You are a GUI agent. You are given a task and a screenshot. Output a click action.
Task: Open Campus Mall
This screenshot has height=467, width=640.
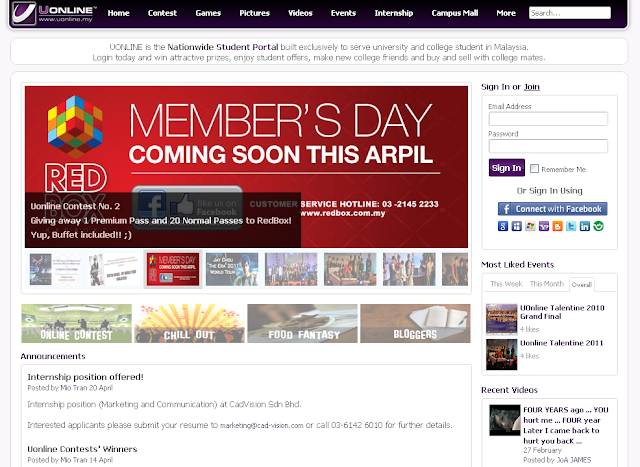(455, 13)
